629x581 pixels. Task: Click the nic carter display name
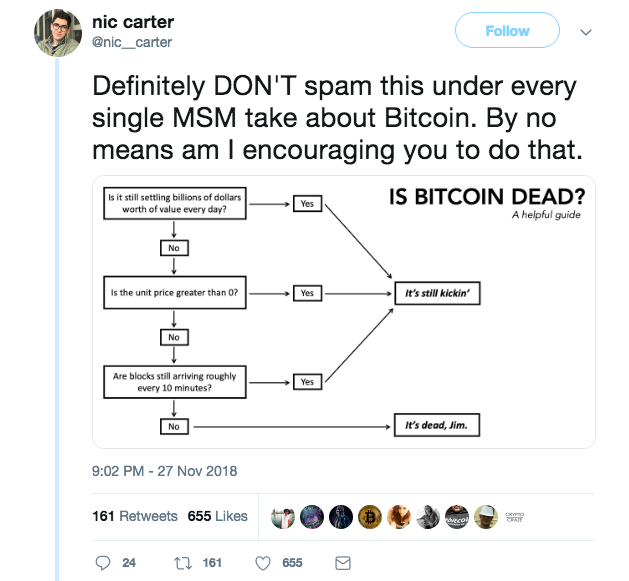pos(134,23)
